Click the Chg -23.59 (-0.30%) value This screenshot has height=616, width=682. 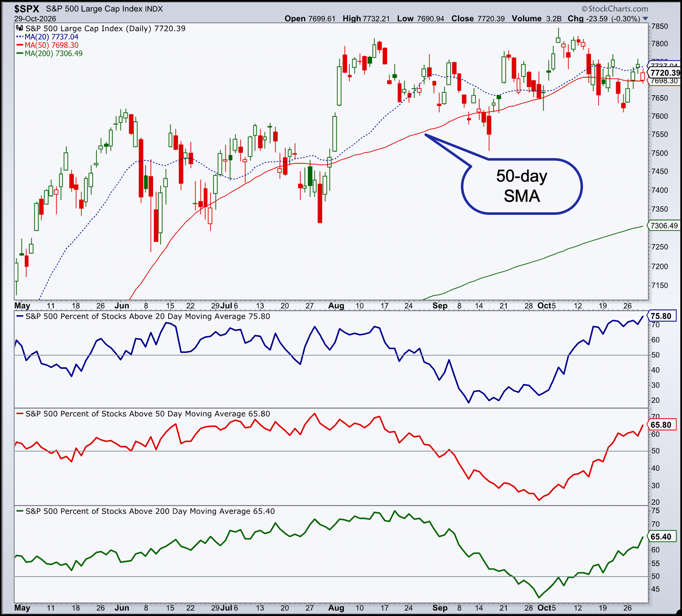click(x=604, y=18)
